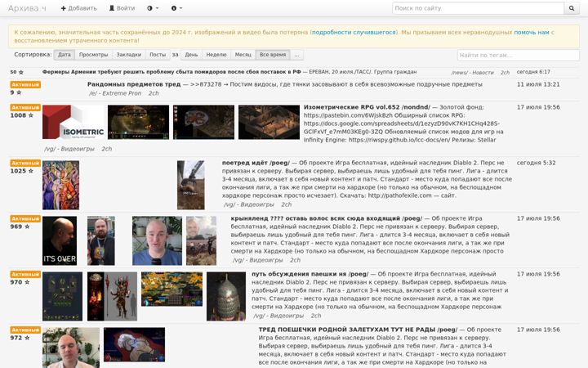Focus the Поиск по сайту field
This screenshot has width=588, height=368.
coord(478,8)
